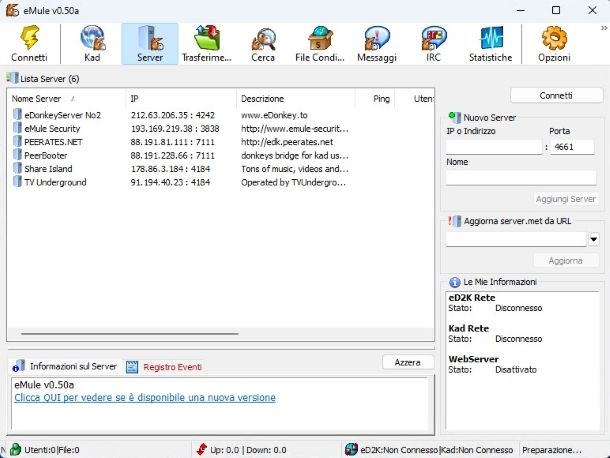Click the status bar eD2K connection globe icon

coord(351,449)
